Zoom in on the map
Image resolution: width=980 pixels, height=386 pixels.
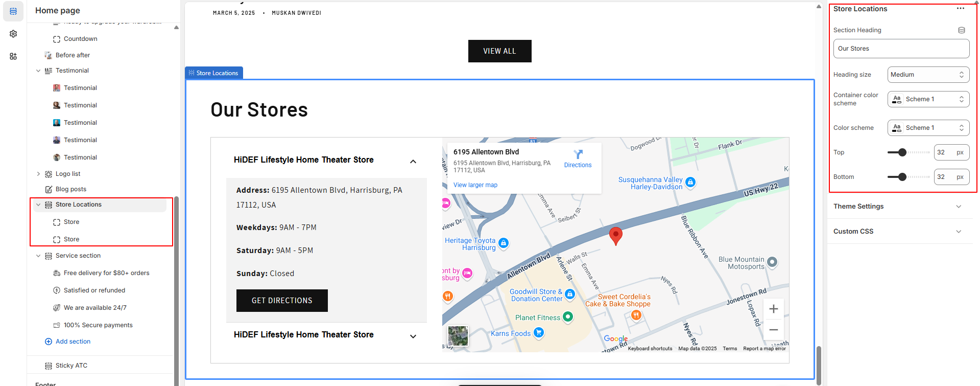tap(774, 309)
